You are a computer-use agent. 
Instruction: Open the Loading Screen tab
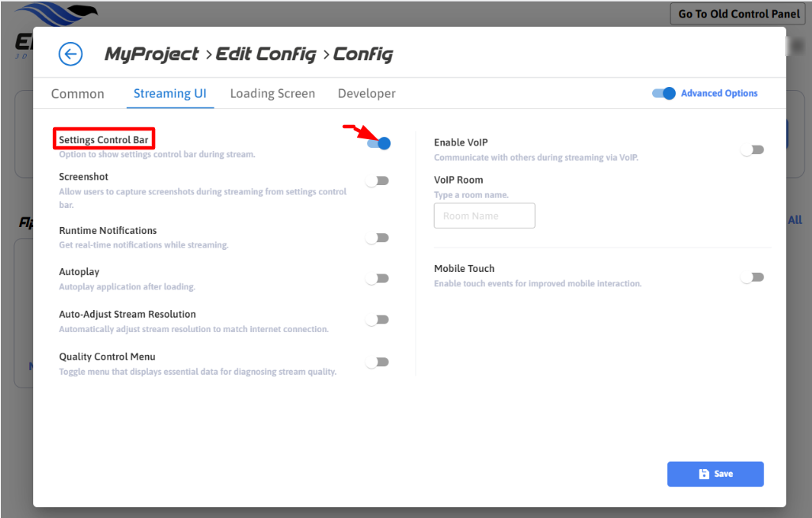tap(272, 93)
